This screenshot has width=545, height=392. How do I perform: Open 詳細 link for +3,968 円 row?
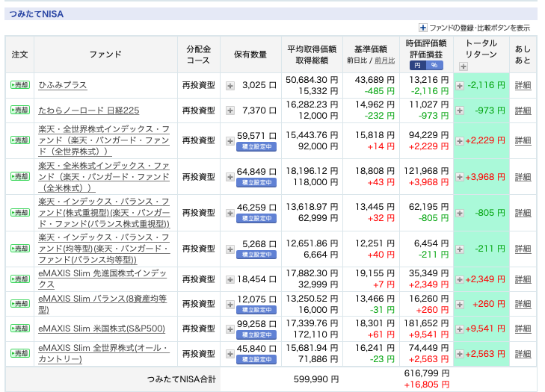tap(523, 177)
